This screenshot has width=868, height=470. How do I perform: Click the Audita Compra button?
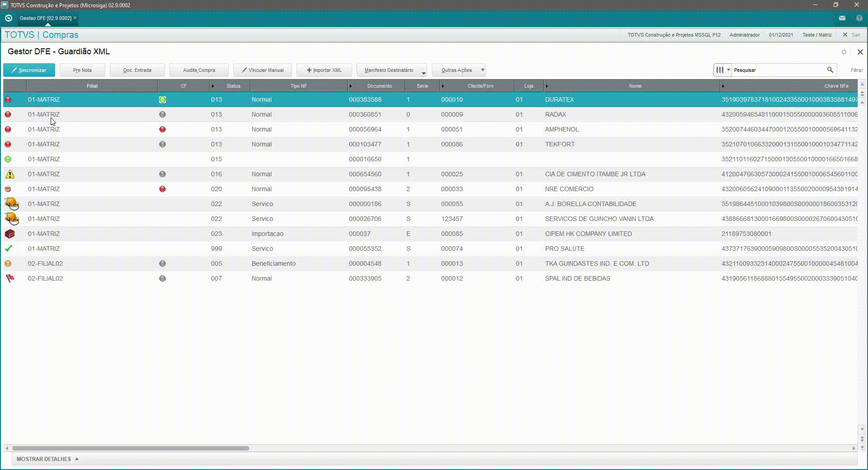199,70
